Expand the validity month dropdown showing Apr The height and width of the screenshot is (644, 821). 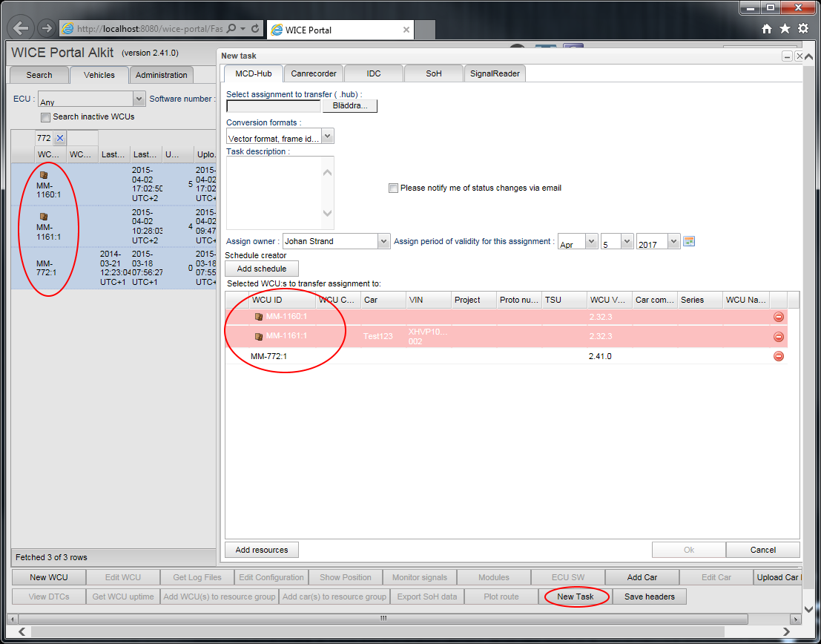point(591,241)
